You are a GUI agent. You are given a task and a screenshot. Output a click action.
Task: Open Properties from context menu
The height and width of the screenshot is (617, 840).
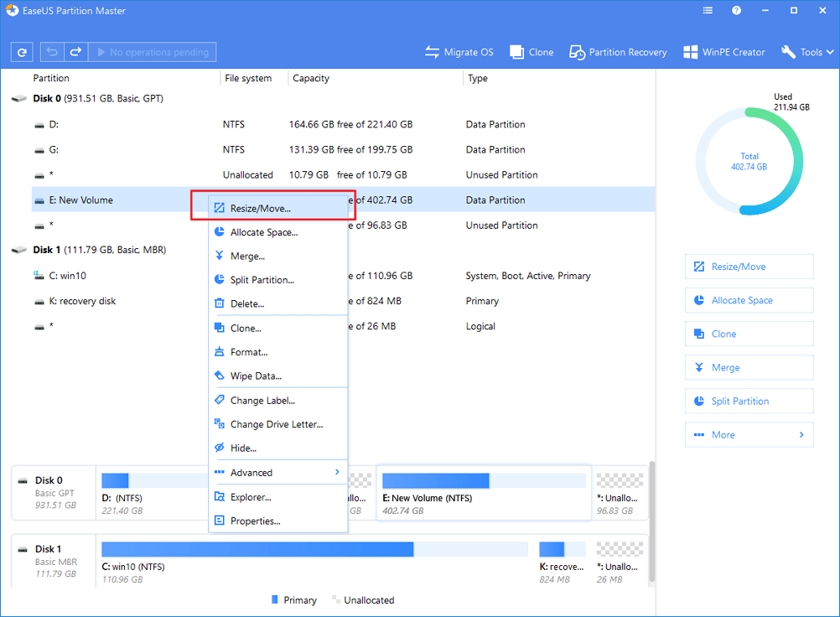(x=278, y=521)
